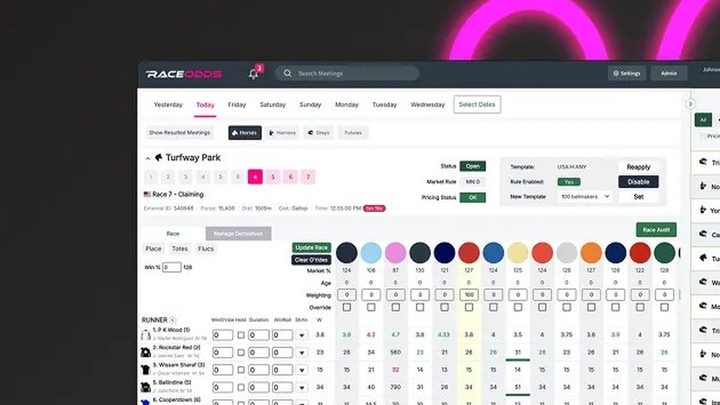Viewport: 720px width, 405px height.
Task: Filter meetings by Greys
Action: (319, 133)
